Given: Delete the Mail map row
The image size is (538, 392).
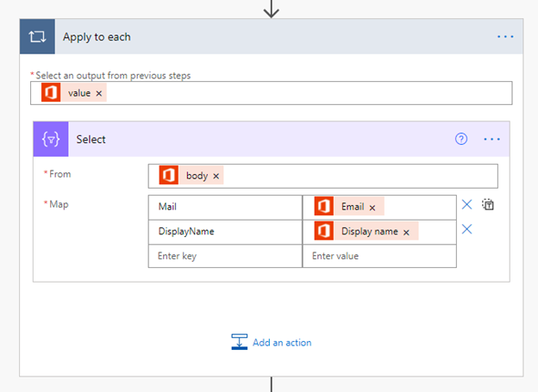Looking at the screenshot, I should (x=466, y=205).
